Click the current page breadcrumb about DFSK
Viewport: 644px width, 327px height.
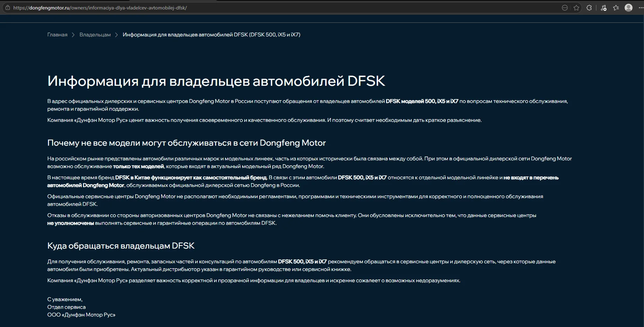[x=211, y=35]
